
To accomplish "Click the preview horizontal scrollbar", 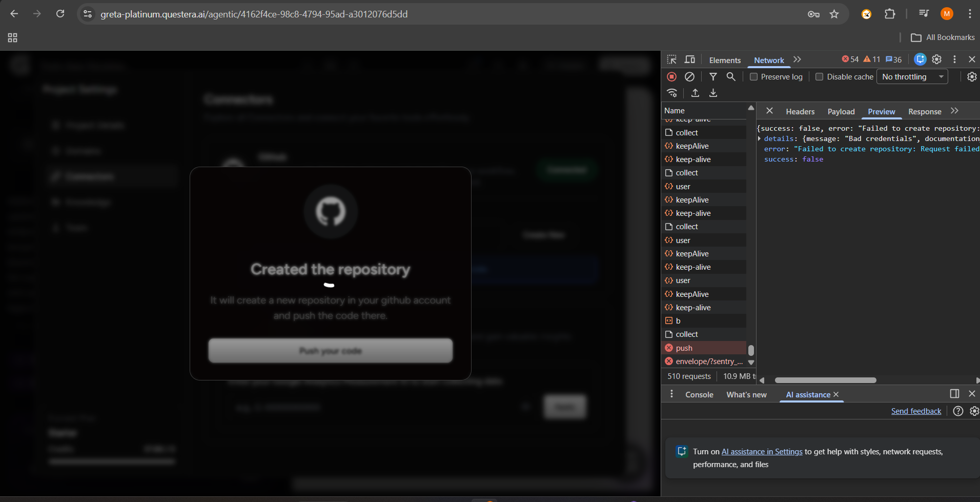I will (825, 380).
